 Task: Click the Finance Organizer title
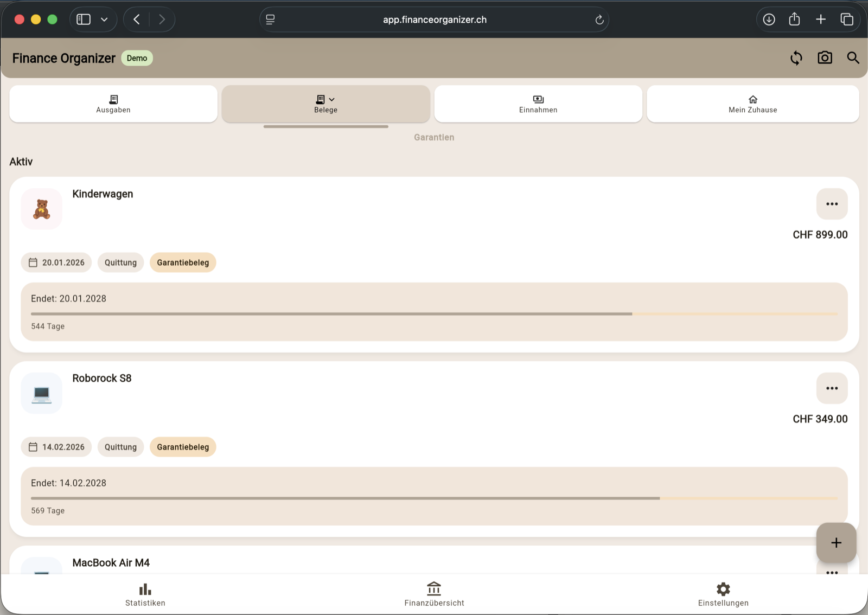[x=64, y=58]
